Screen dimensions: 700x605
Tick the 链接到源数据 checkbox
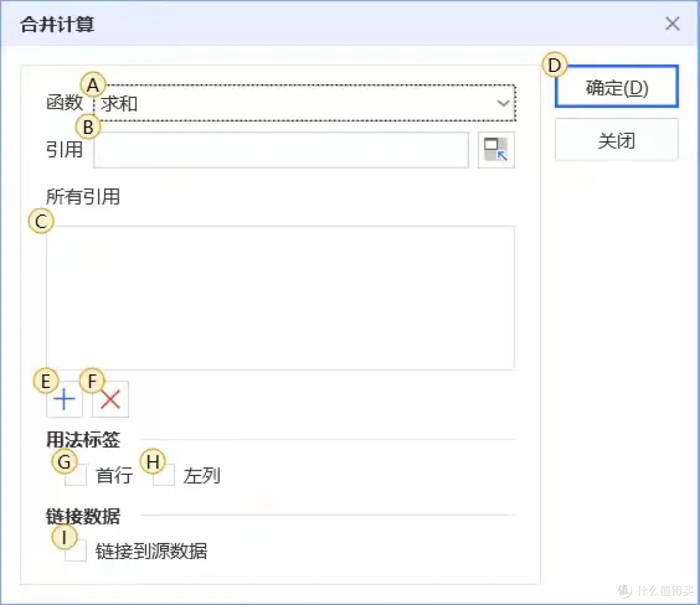(x=75, y=551)
